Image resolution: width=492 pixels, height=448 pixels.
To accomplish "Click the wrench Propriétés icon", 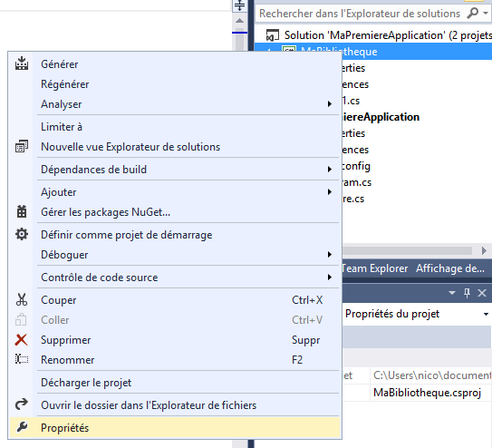I will [x=22, y=427].
